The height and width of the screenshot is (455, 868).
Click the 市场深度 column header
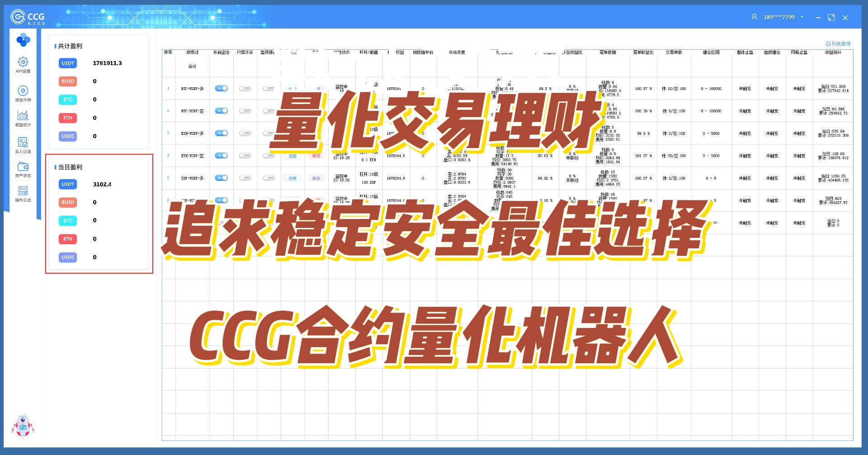pyautogui.click(x=457, y=52)
